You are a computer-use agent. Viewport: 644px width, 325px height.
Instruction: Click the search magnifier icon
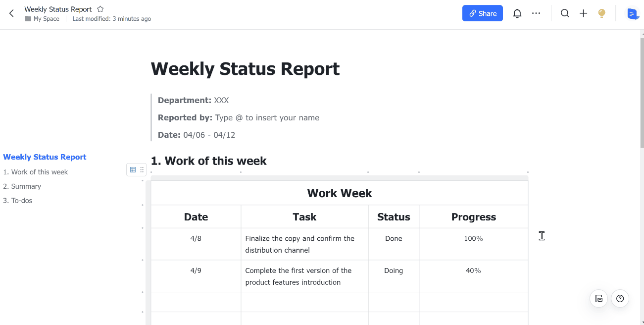click(565, 13)
